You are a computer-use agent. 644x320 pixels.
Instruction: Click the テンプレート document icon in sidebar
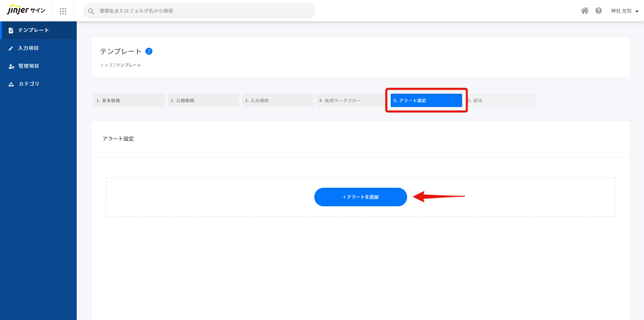point(11,31)
